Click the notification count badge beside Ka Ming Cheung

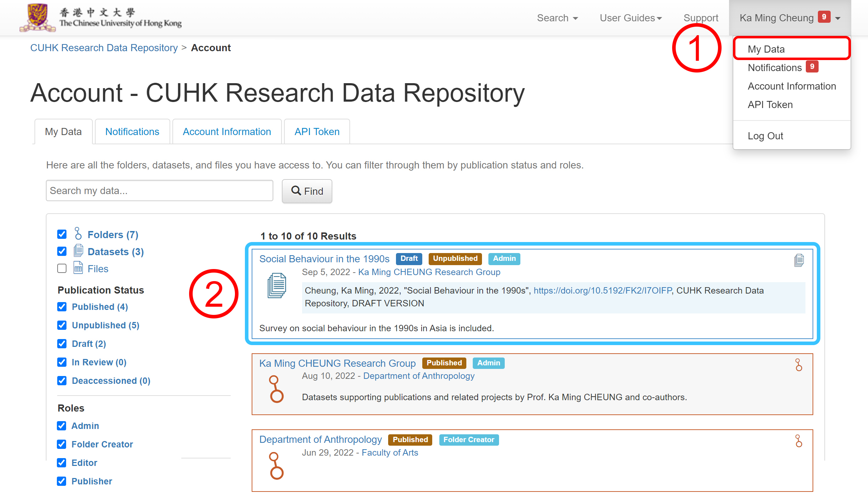[x=824, y=17]
